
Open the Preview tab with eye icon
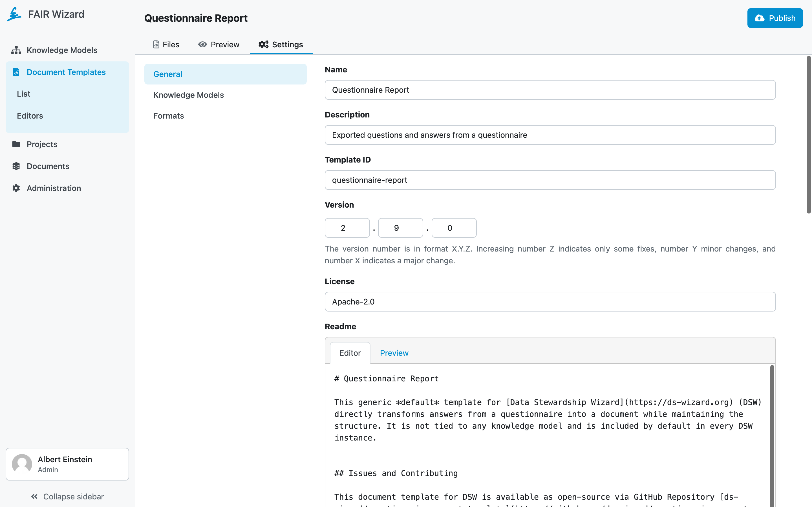click(x=219, y=44)
